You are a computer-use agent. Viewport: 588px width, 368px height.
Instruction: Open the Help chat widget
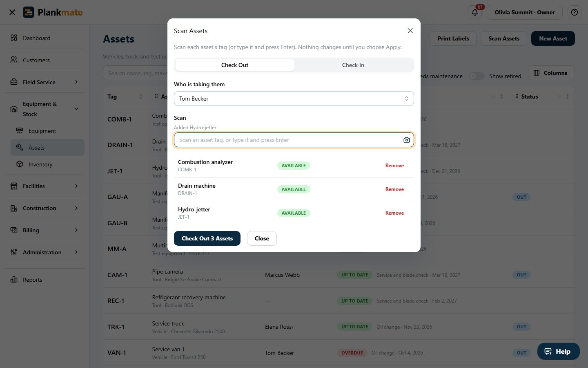coord(558,351)
